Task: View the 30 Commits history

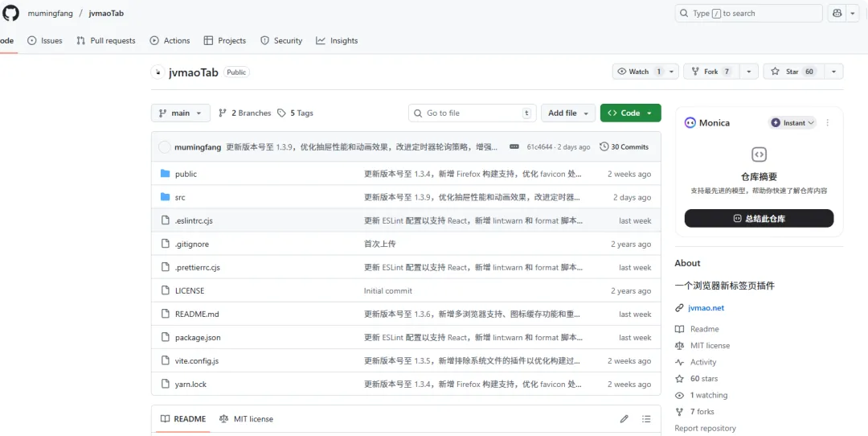Action: (x=624, y=147)
